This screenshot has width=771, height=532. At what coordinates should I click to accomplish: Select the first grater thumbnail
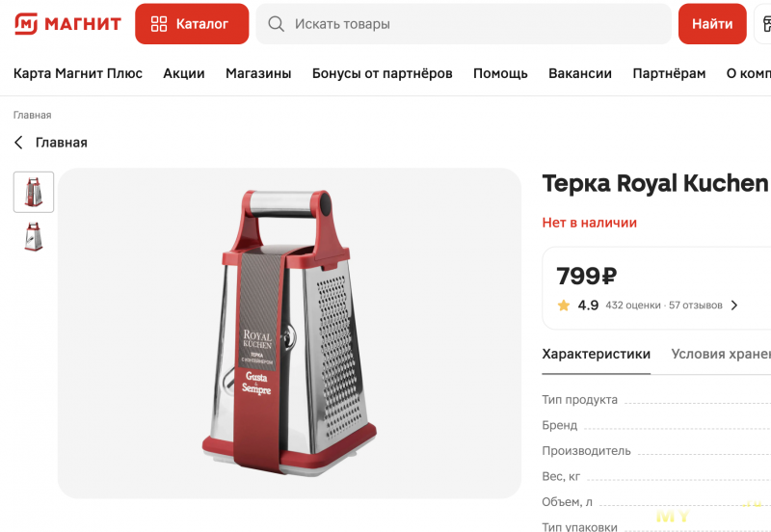34,192
